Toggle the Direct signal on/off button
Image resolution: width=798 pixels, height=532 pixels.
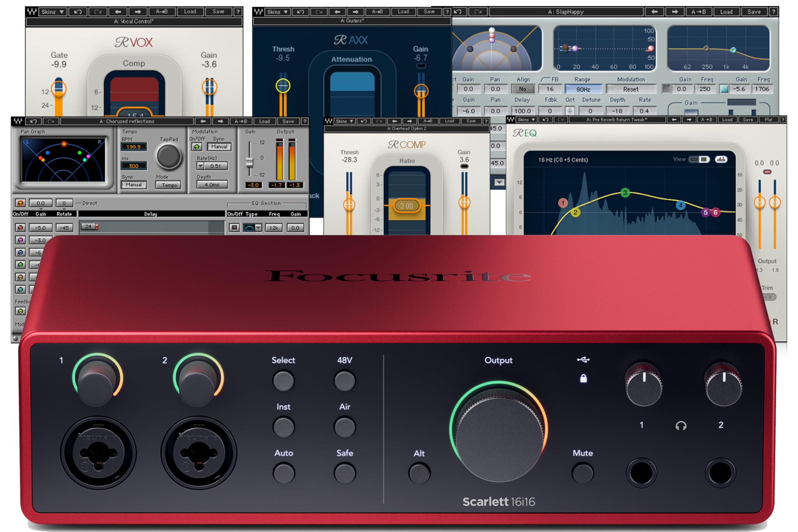tap(20, 203)
